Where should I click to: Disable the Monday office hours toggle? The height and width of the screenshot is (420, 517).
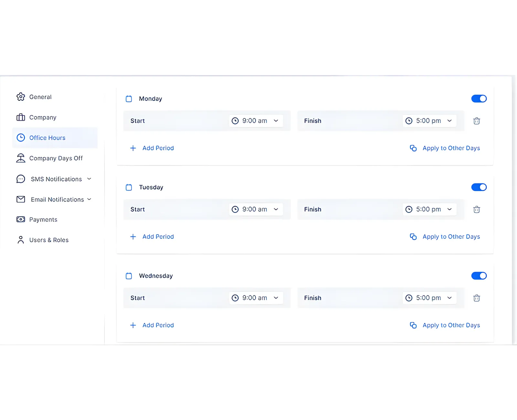(479, 99)
